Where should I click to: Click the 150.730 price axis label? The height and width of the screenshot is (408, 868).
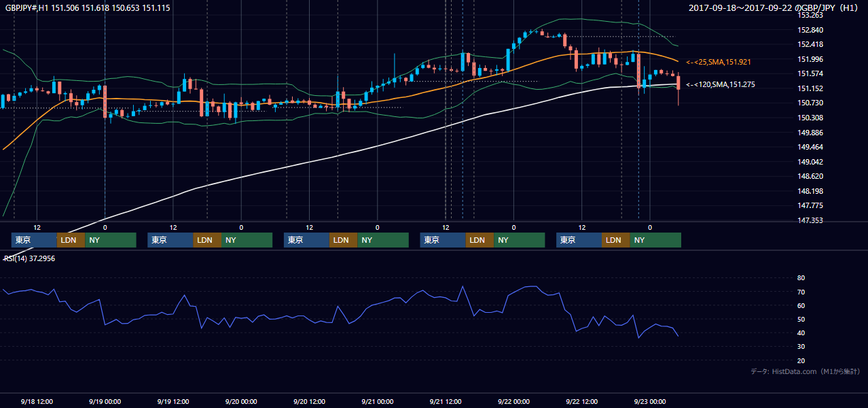pyautogui.click(x=812, y=103)
